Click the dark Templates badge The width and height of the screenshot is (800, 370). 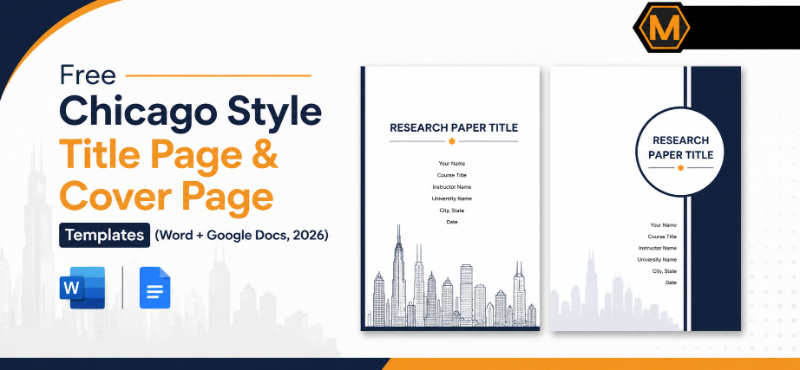(x=105, y=235)
